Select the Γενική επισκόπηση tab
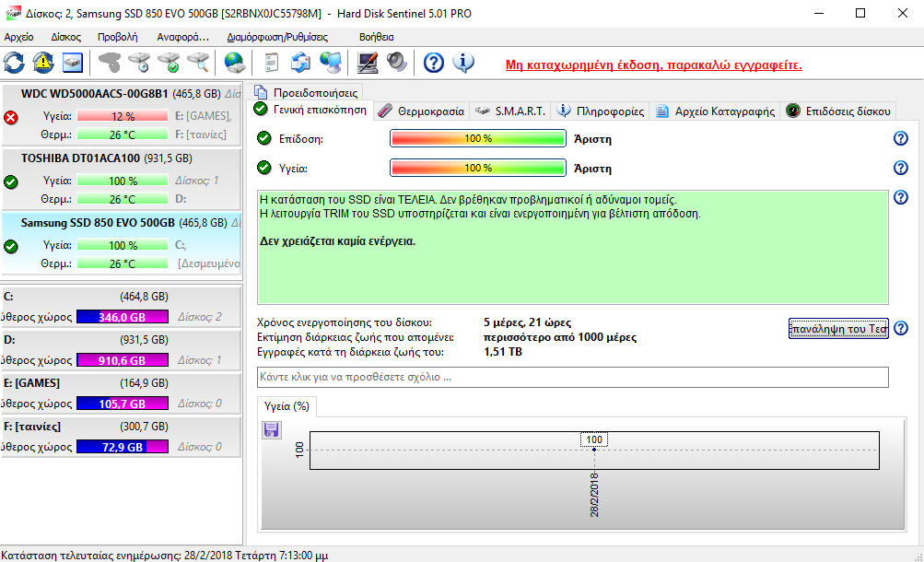Image resolution: width=924 pixels, height=562 pixels. [x=310, y=110]
